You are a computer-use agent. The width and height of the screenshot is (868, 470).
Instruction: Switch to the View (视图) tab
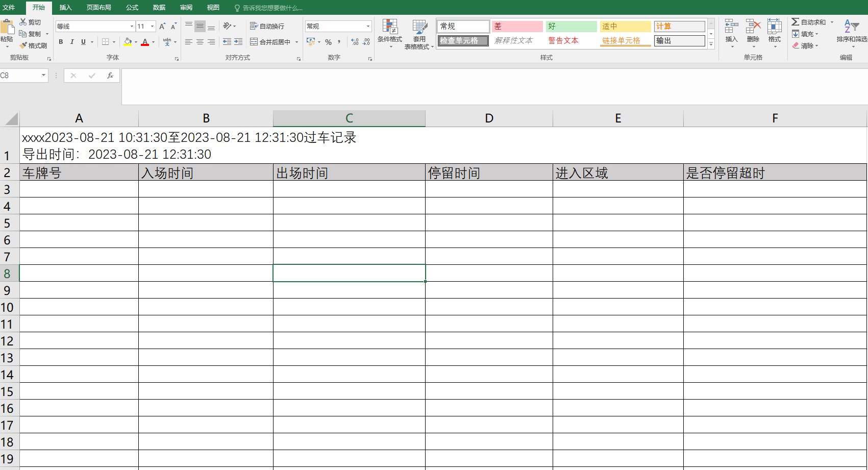coord(213,8)
